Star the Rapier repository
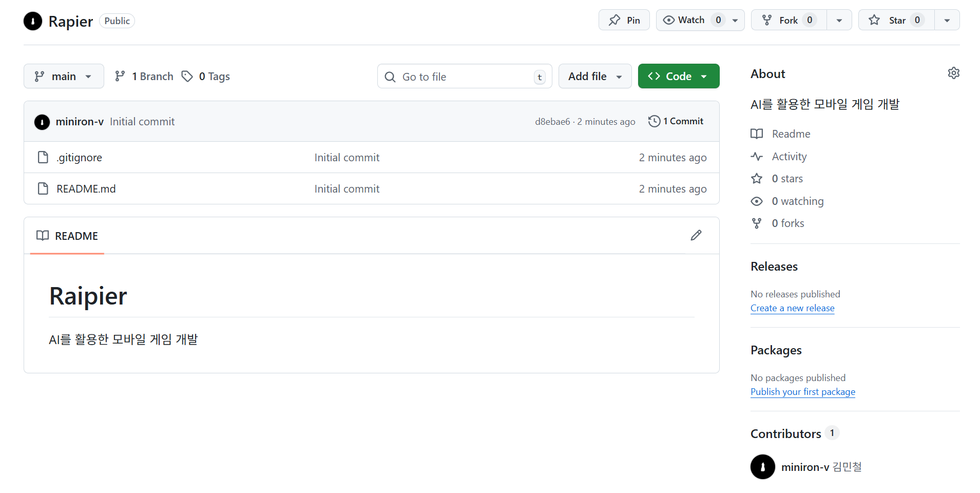This screenshot has height=493, width=980. (896, 20)
